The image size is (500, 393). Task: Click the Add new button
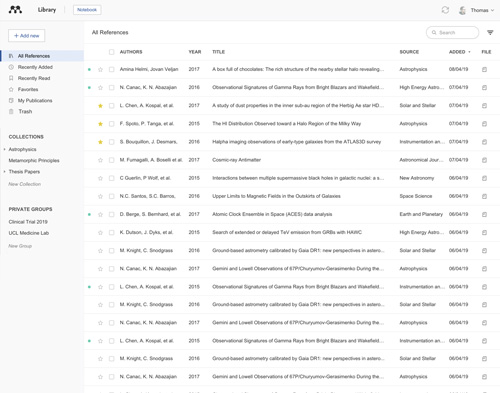point(27,36)
